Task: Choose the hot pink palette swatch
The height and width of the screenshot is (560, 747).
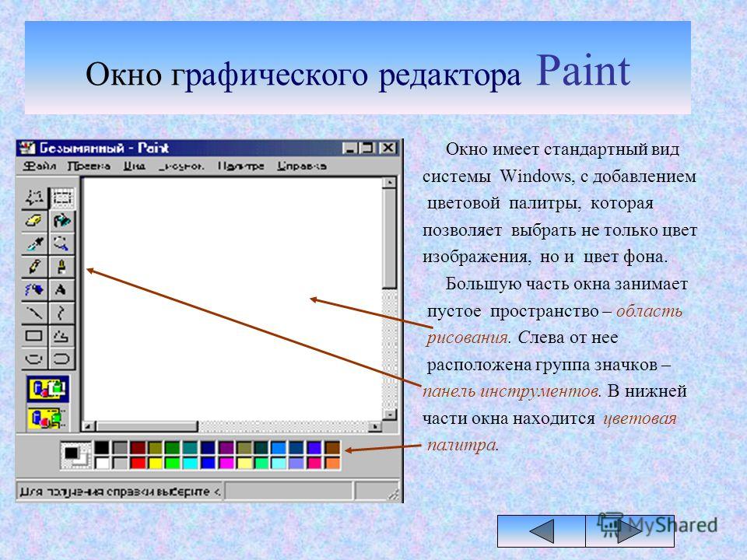Action: tap(314, 462)
